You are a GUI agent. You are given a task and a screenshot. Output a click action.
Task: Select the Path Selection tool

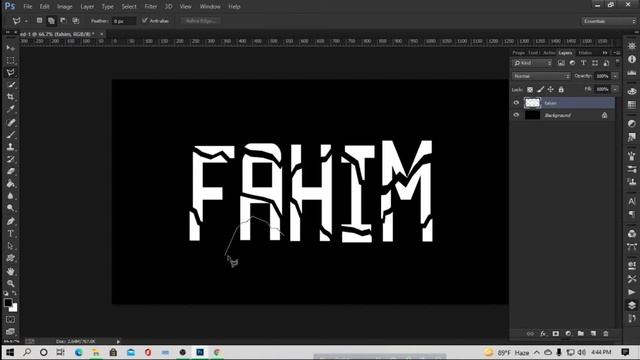(11, 246)
